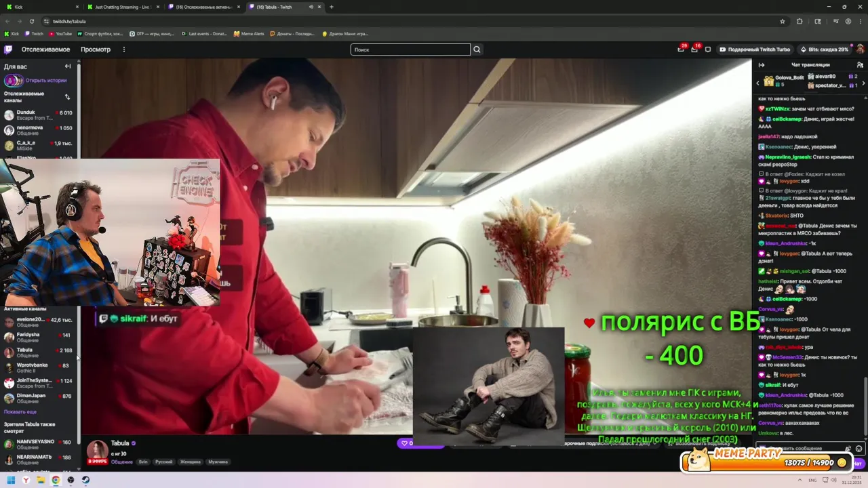Click Tabula's streamer avatar below video
The width and height of the screenshot is (868, 488).
97,451
